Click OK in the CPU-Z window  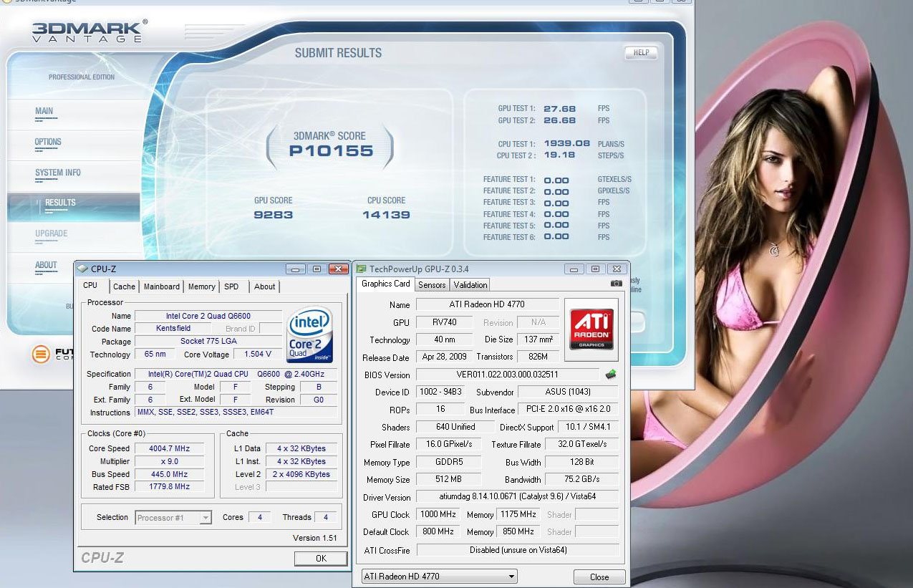coord(321,558)
